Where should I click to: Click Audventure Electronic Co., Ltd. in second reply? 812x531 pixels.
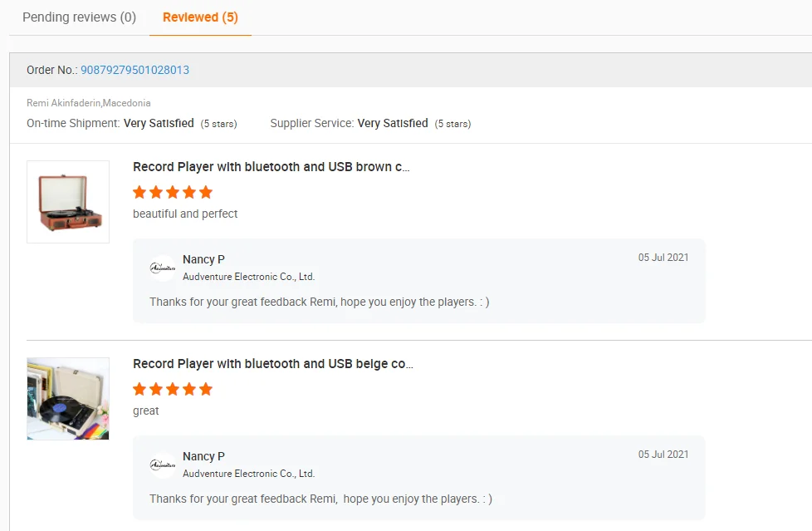[248, 474]
